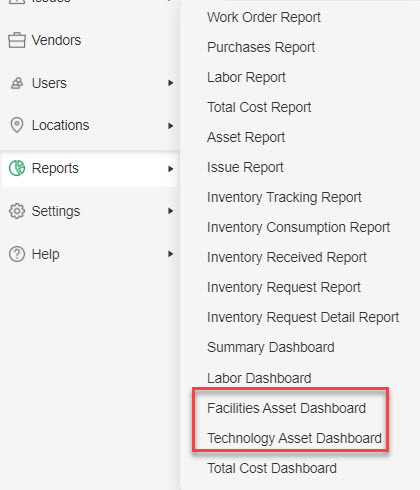Click the Vendors briefcase icon
This screenshot has height=490, width=420.
click(17, 40)
